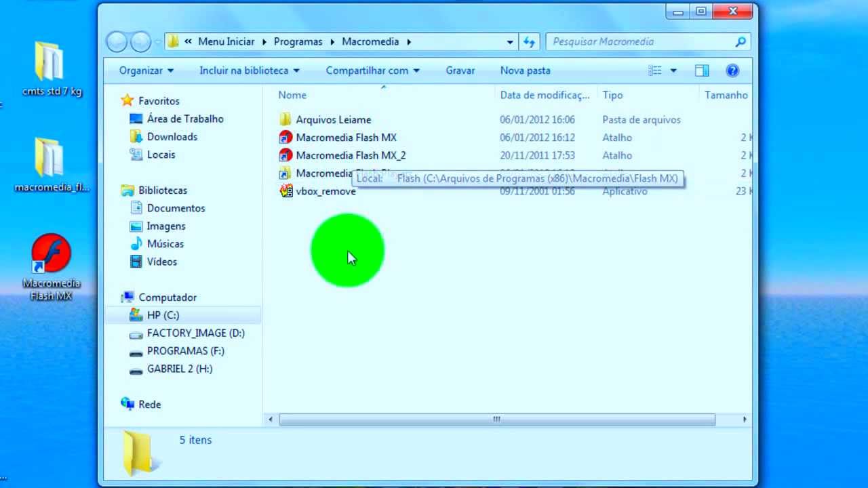Click Programas in address breadcrumb
The image size is (868, 488).
tap(298, 42)
